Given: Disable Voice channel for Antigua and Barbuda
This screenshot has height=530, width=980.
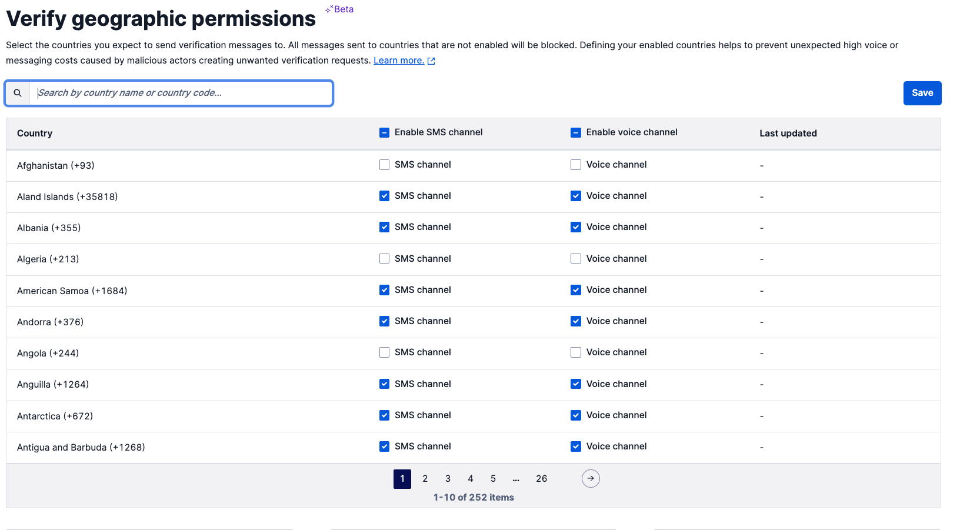Looking at the screenshot, I should (x=576, y=446).
